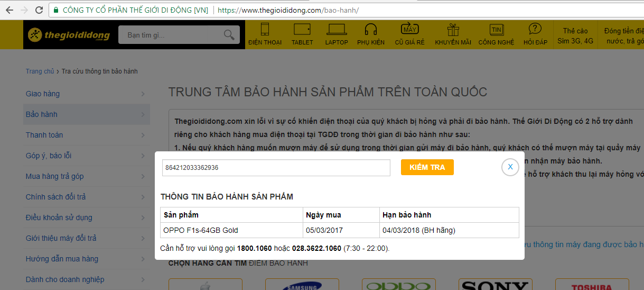Click the Hạn bảo hành column header
The height and width of the screenshot is (290, 644).
[x=449, y=215]
